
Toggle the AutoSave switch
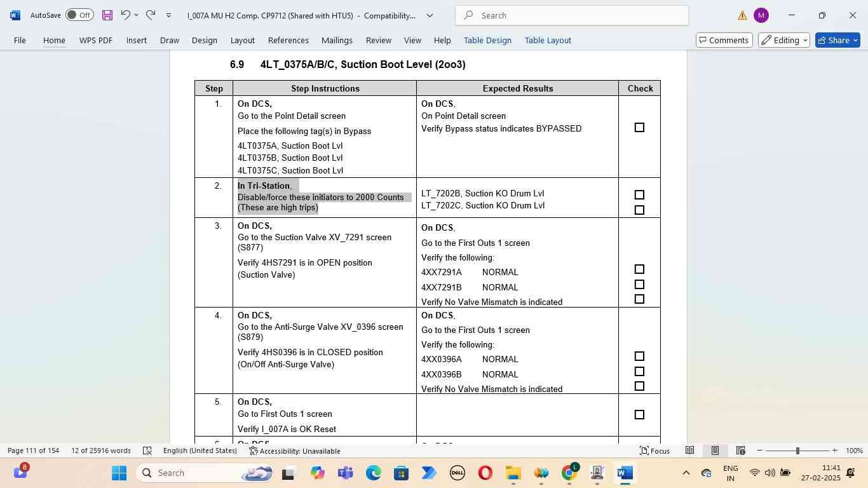pyautogui.click(x=79, y=15)
